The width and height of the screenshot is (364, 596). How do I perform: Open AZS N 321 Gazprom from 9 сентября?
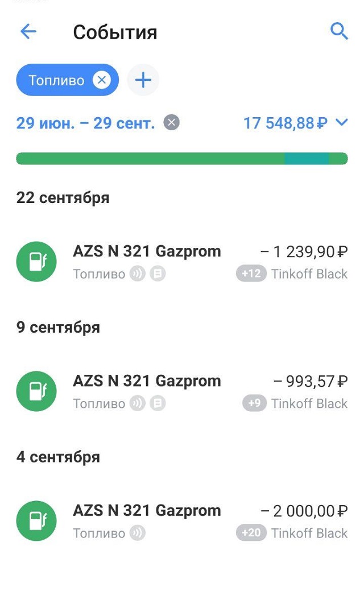pos(182,391)
